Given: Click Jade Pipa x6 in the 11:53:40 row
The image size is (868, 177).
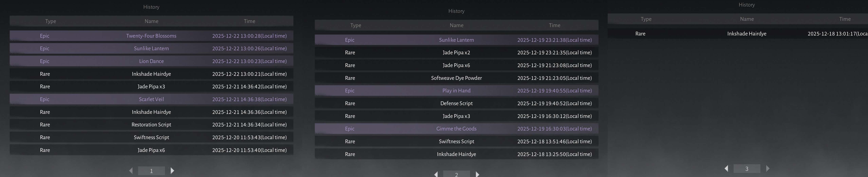Looking at the screenshot, I should tap(151, 150).
